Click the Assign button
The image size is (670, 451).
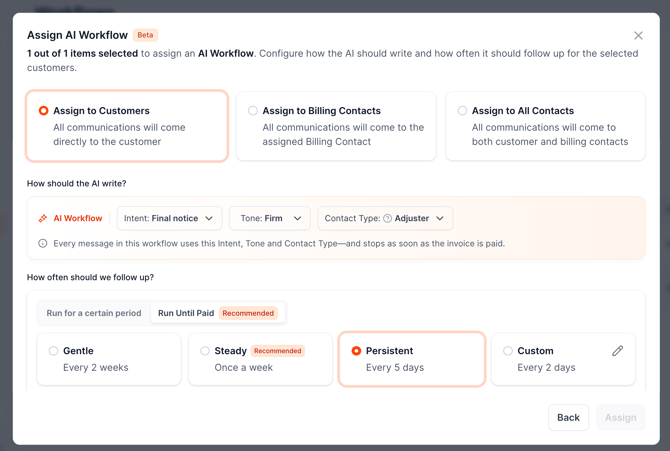tap(620, 418)
